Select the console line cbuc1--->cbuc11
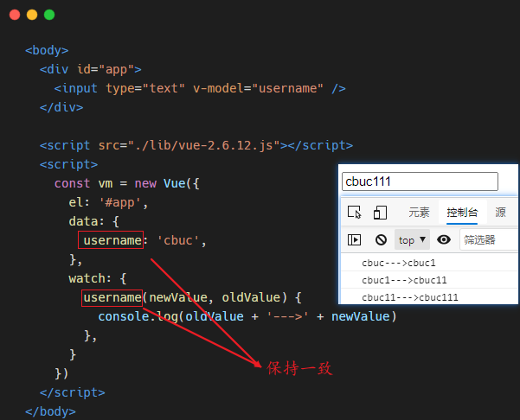 pos(429,280)
